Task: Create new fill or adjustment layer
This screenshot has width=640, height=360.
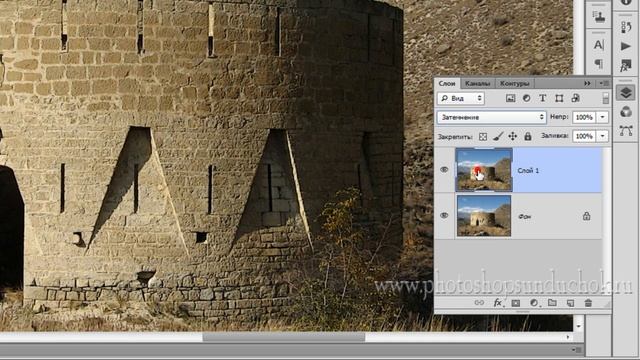Action: click(x=534, y=303)
